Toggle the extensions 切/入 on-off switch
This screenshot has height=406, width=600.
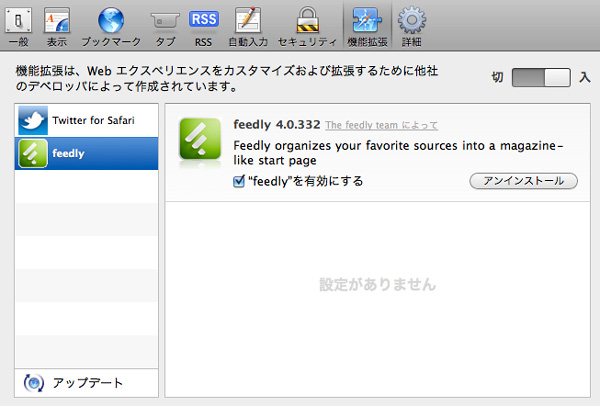tap(541, 78)
